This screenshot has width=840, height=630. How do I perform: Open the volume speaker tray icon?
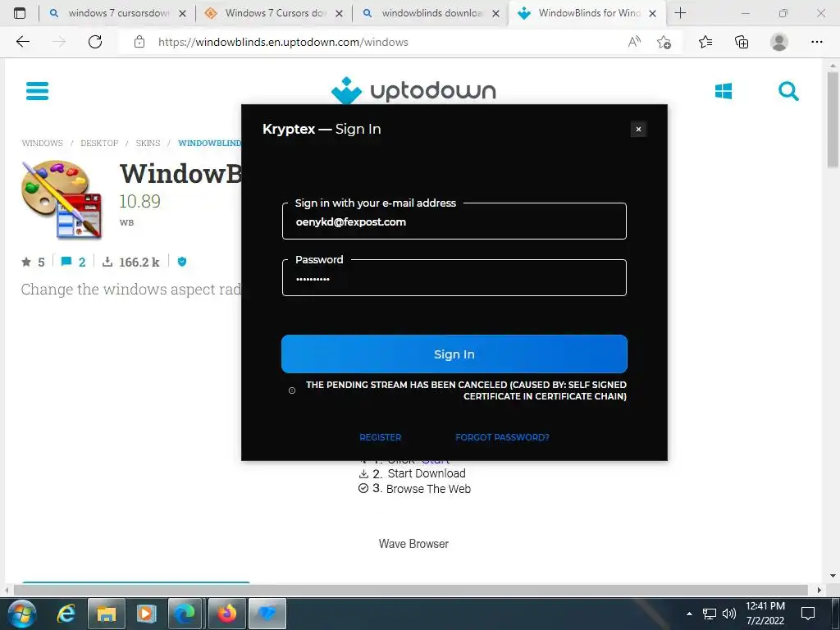(728, 614)
